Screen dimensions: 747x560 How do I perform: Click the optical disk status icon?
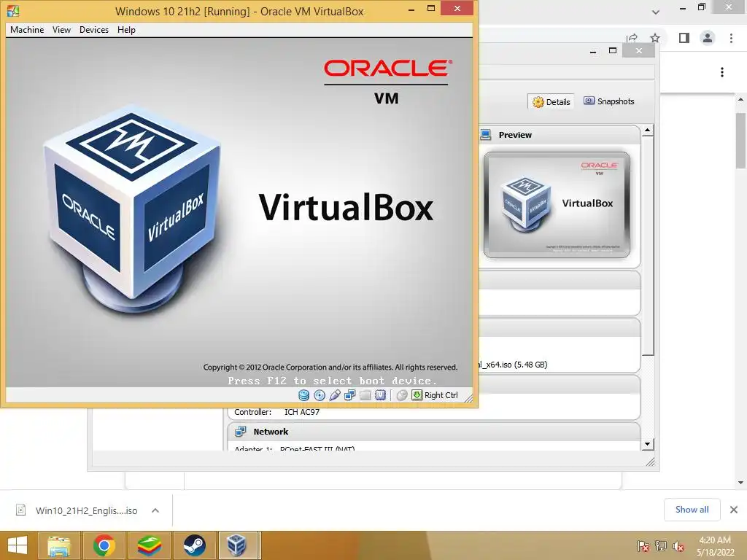[320, 395]
